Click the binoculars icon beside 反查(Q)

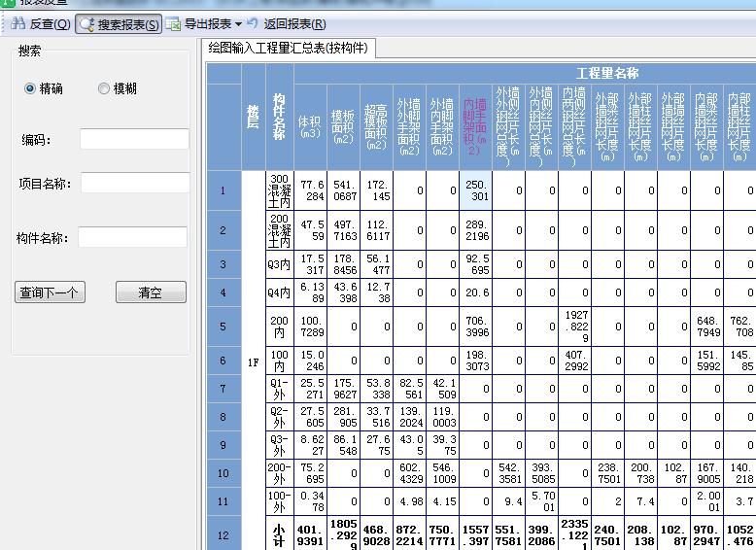[17, 23]
